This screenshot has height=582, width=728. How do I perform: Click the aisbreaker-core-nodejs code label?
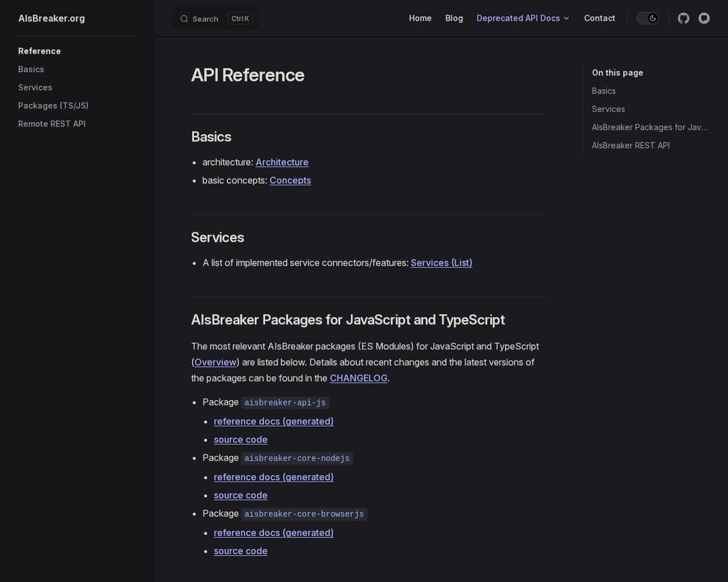click(297, 458)
